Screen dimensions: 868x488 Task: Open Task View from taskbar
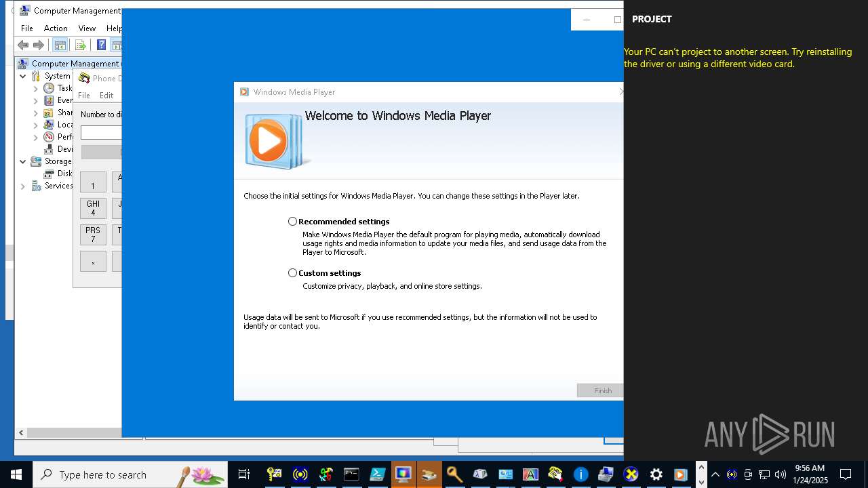pos(244,474)
